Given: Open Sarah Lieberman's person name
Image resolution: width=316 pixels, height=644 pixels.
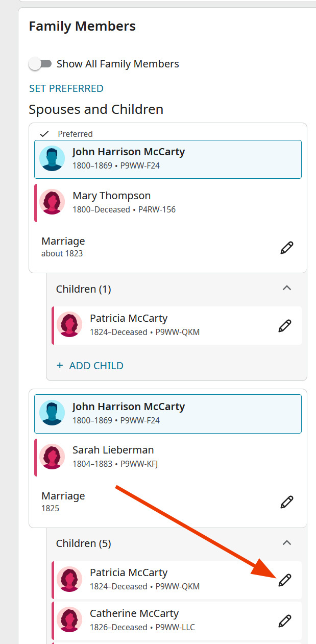Looking at the screenshot, I should tap(113, 450).
